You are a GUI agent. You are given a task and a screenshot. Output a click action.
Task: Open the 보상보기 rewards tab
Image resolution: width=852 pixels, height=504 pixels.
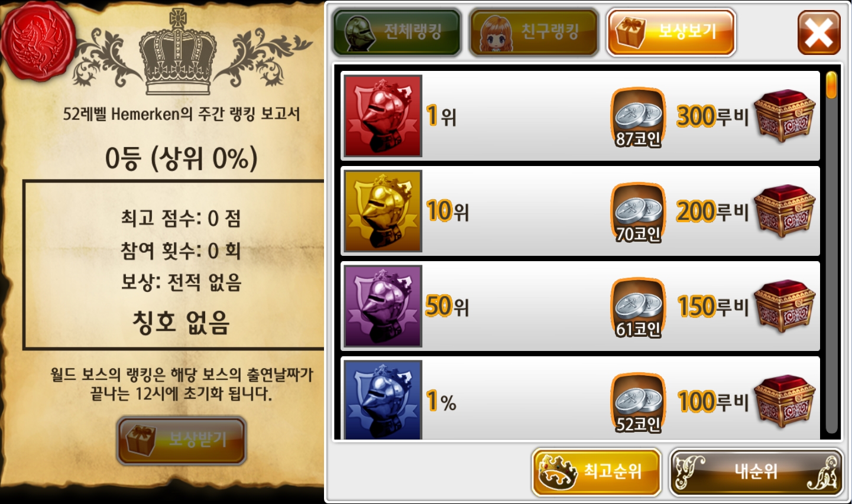[671, 32]
